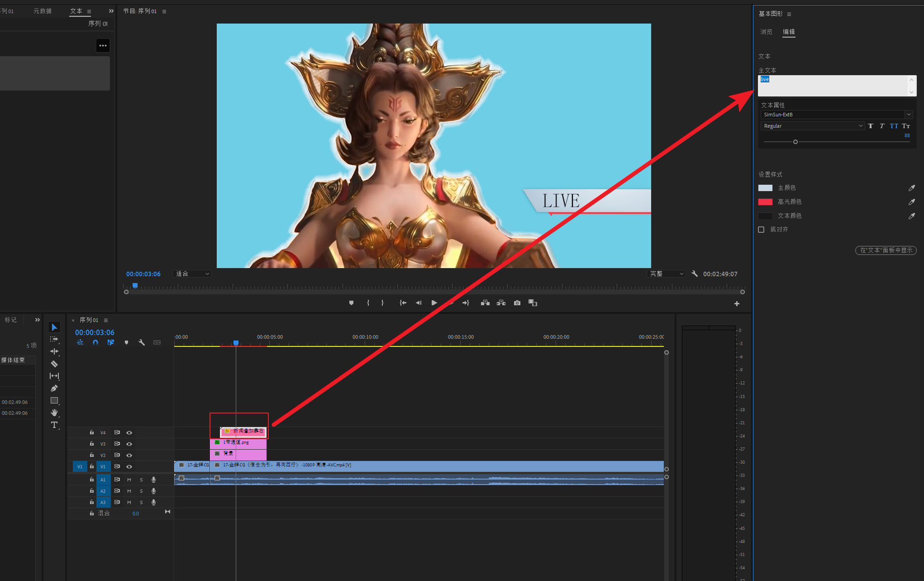Open timeline wrench display settings

[142, 343]
